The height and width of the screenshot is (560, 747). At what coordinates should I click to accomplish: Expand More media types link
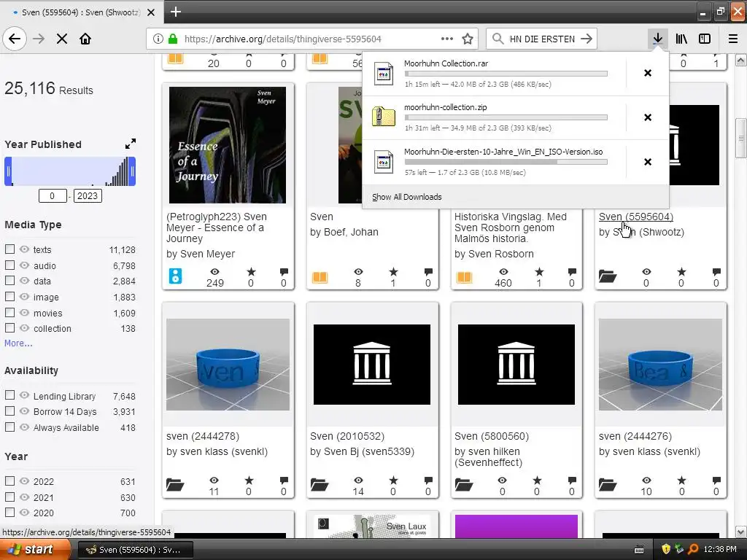[18, 343]
